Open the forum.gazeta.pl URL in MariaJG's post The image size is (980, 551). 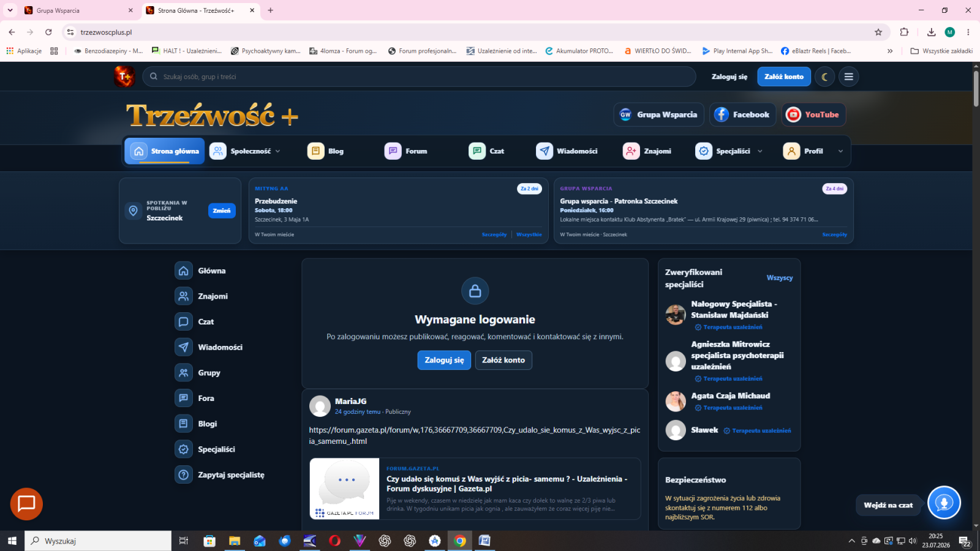pyautogui.click(x=475, y=435)
